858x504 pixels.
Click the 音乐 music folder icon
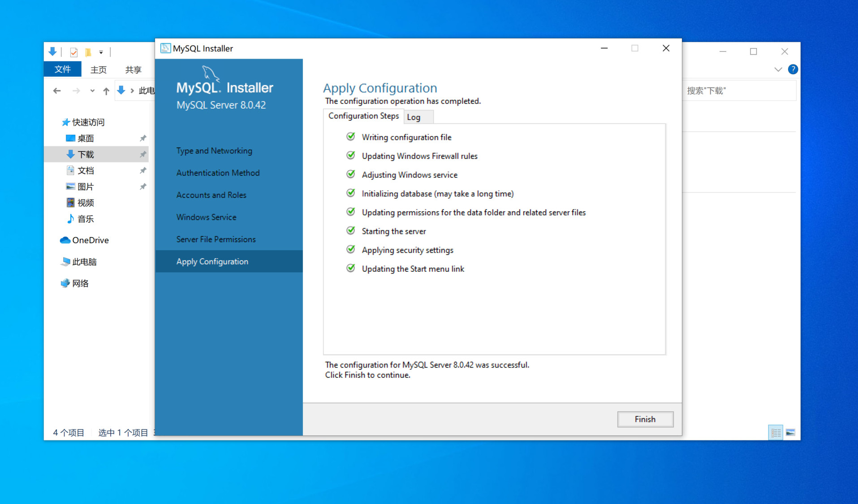[x=70, y=219]
